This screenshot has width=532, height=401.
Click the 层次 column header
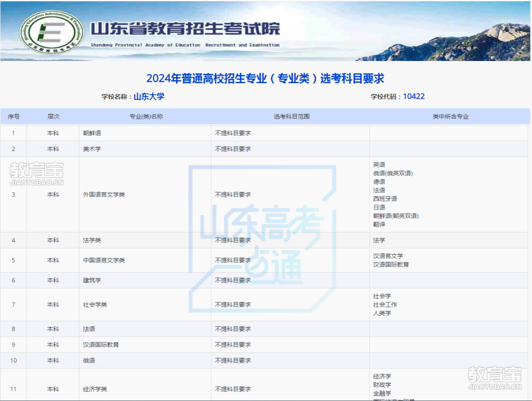(53, 117)
